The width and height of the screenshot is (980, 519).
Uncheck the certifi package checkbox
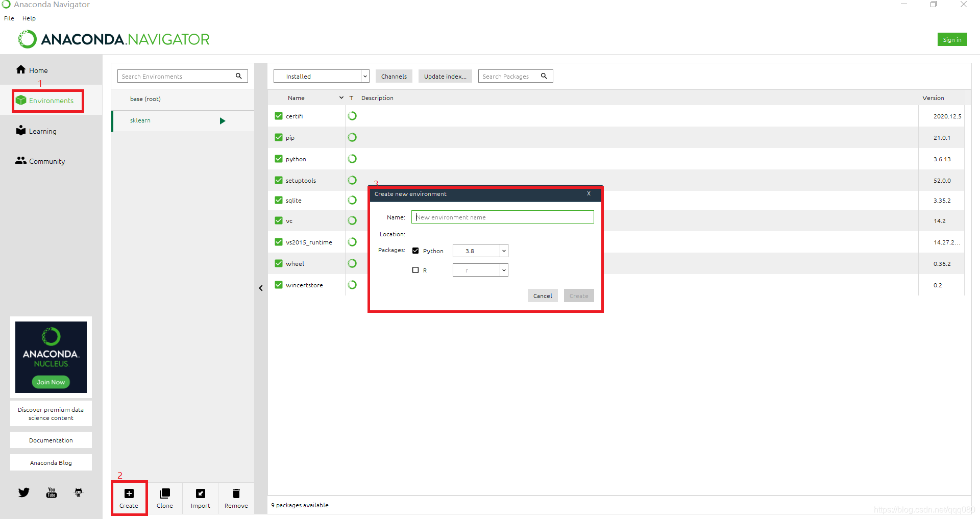[279, 116]
